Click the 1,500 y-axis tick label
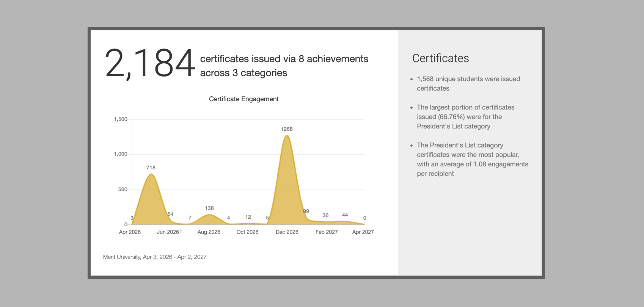 [121, 119]
